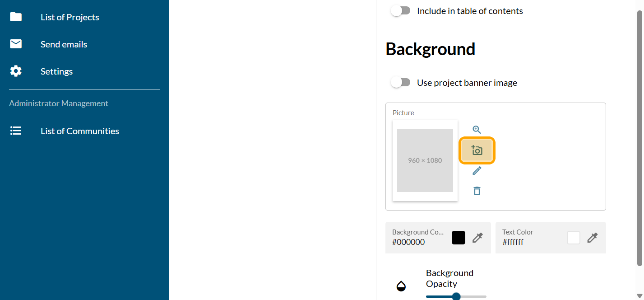
Task: Click the zoom-in magnifier icon for the picture
Action: (477, 130)
